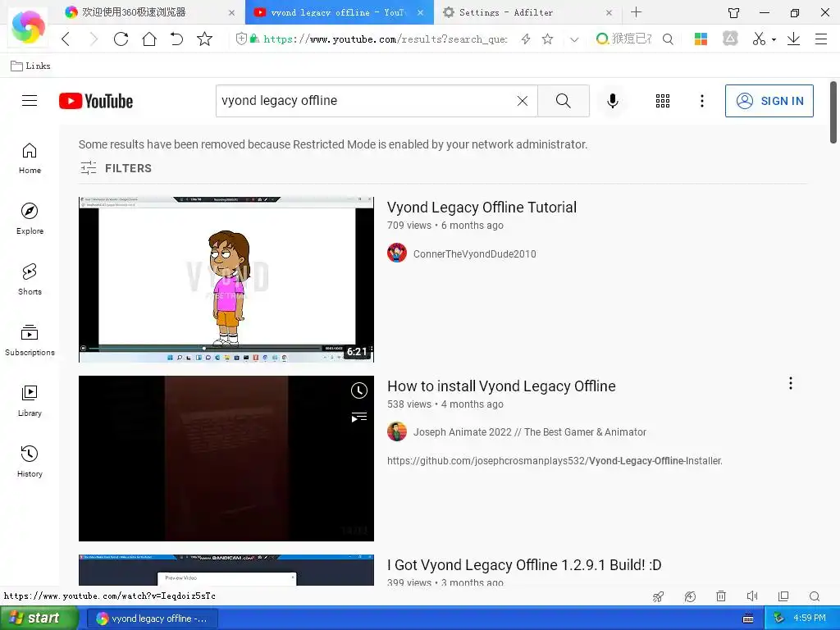Click the browser search magnifier icon
This screenshot has width=840, height=630.
668,39
